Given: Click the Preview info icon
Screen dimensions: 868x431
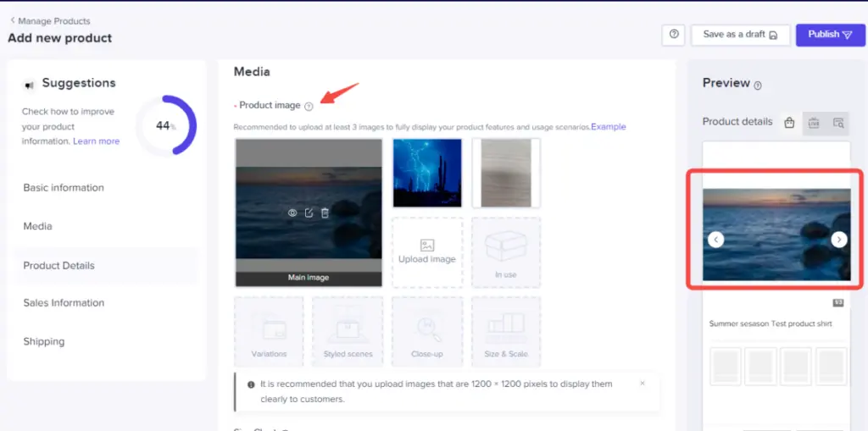Looking at the screenshot, I should click(x=758, y=85).
